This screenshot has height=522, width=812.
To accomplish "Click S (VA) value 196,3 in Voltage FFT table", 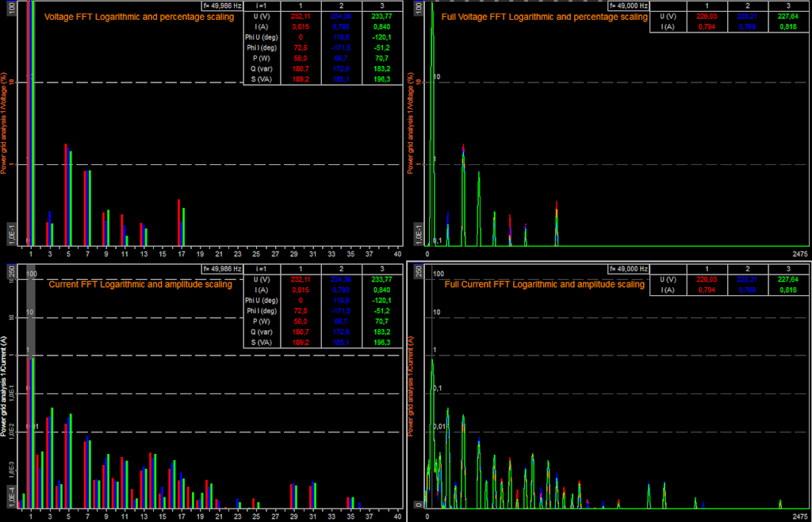I will 381,79.
